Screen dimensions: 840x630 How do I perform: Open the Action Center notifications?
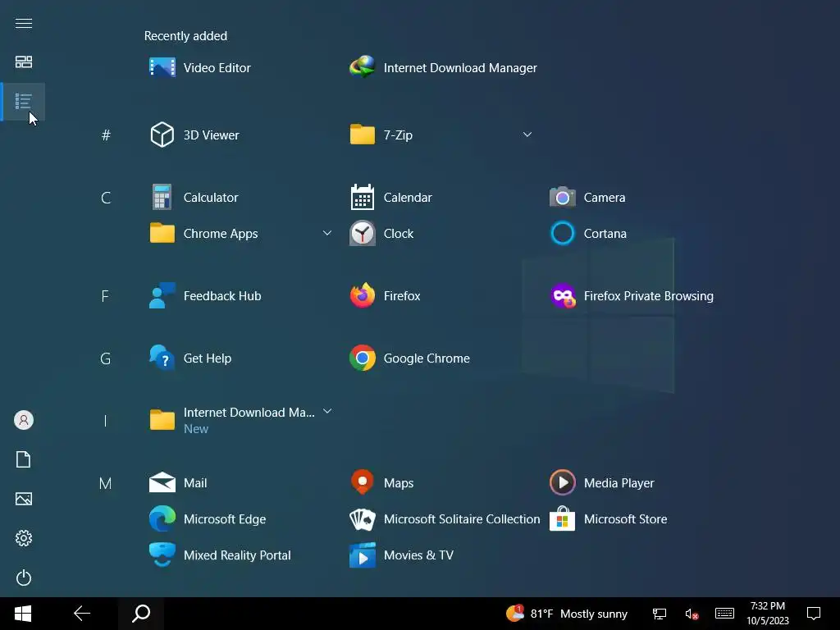(814, 614)
